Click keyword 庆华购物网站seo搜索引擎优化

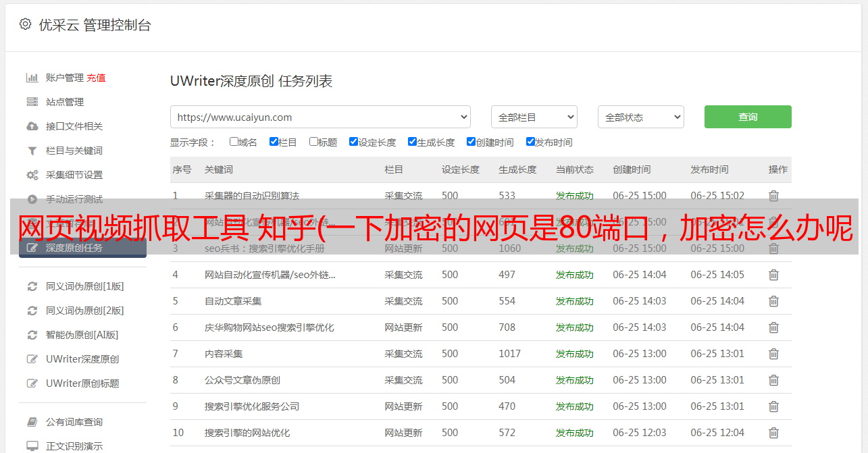point(270,327)
